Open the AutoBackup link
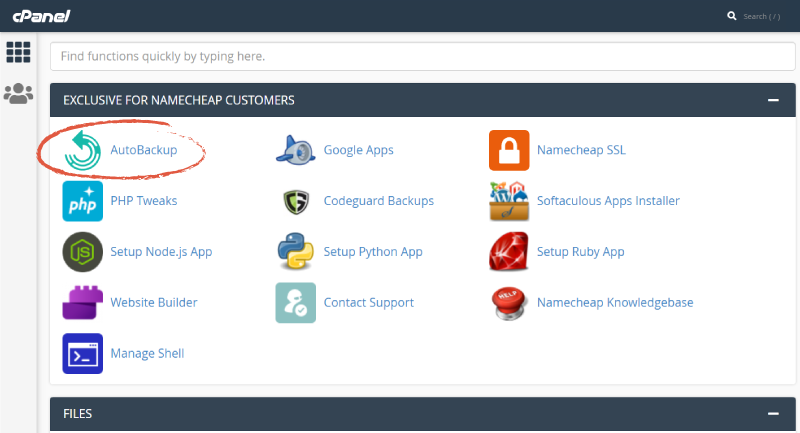This screenshot has width=800, height=433. click(144, 150)
